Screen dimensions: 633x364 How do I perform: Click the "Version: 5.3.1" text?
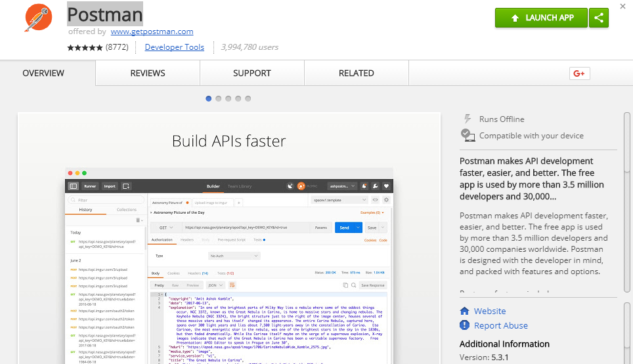point(484,357)
